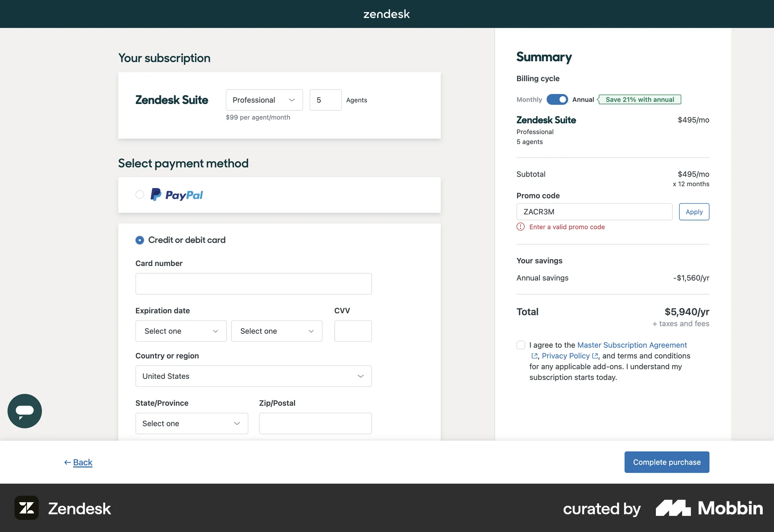
Task: Open the Professional plan dropdown
Action: [264, 100]
